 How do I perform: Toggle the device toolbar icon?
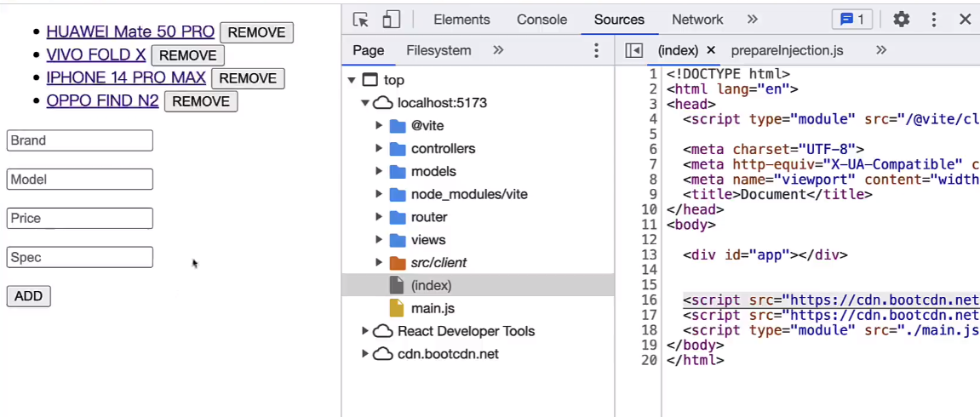pos(392,20)
